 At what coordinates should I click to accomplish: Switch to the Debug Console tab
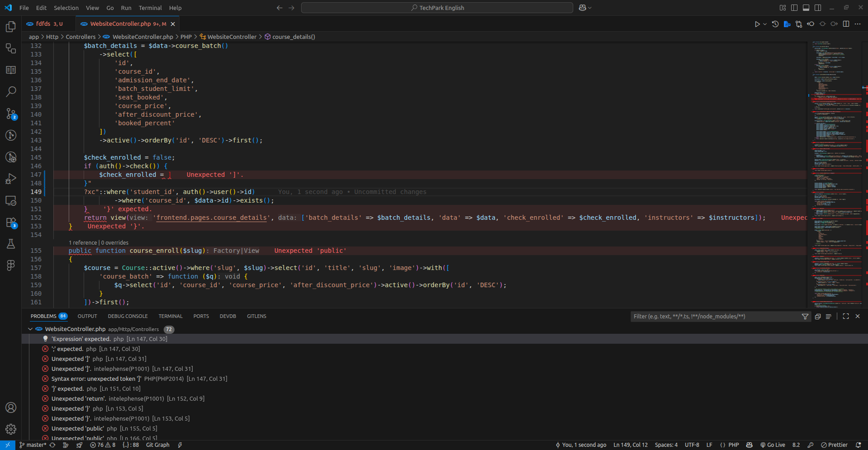pos(127,316)
